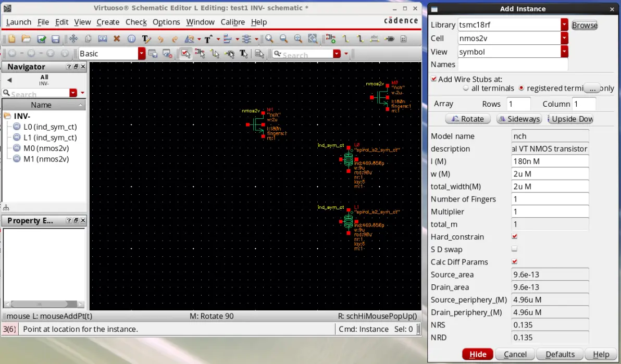The width and height of the screenshot is (621, 364).
Task: Click the Array Rows input field
Action: click(518, 104)
